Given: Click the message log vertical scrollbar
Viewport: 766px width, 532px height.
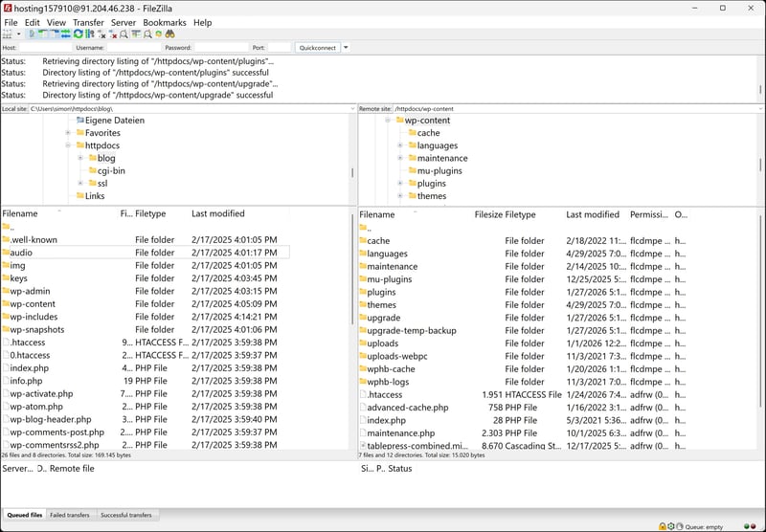Looking at the screenshot, I should tap(761, 77).
